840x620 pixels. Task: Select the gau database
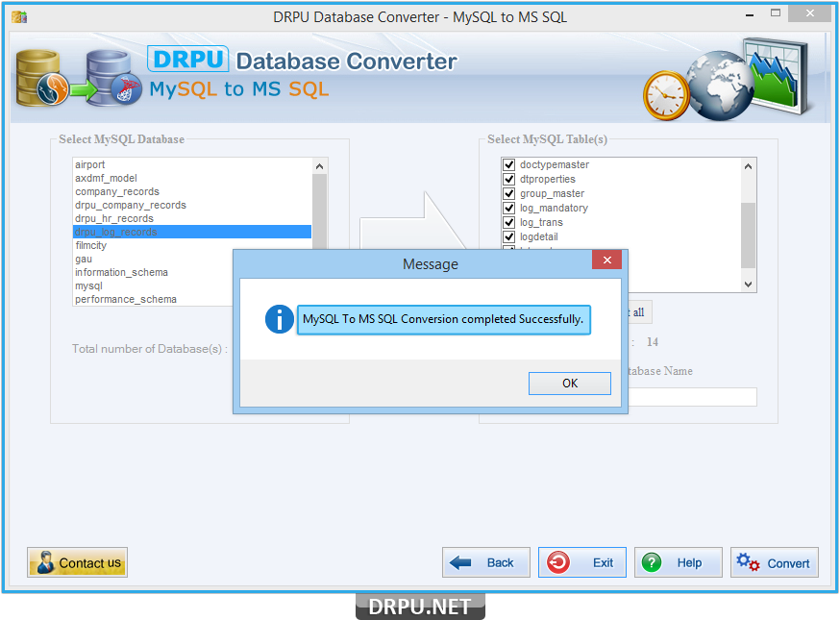pos(153,259)
